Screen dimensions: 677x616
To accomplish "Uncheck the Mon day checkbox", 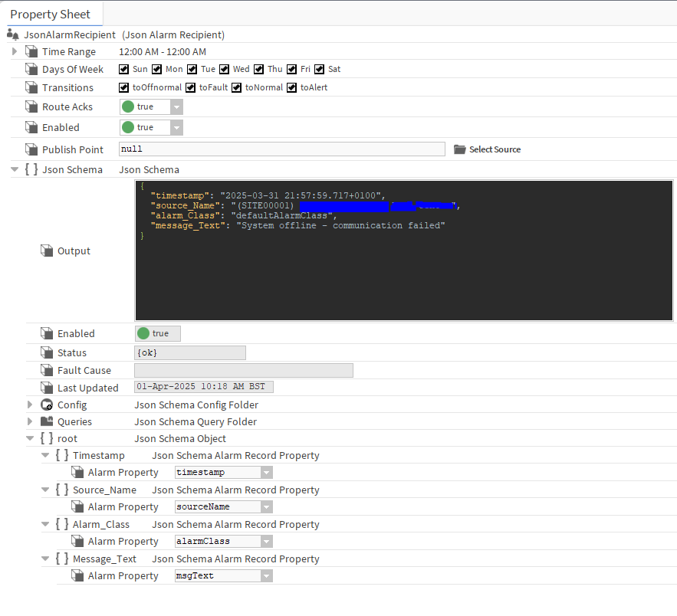I will pos(156,69).
